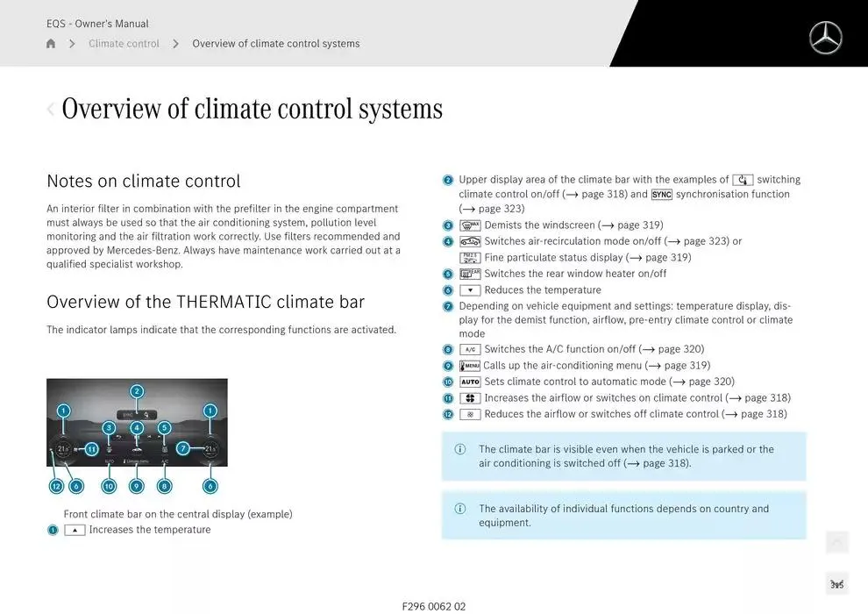Image resolution: width=868 pixels, height=614 pixels.
Task: Click the rear window heater icon
Action: coord(470,274)
